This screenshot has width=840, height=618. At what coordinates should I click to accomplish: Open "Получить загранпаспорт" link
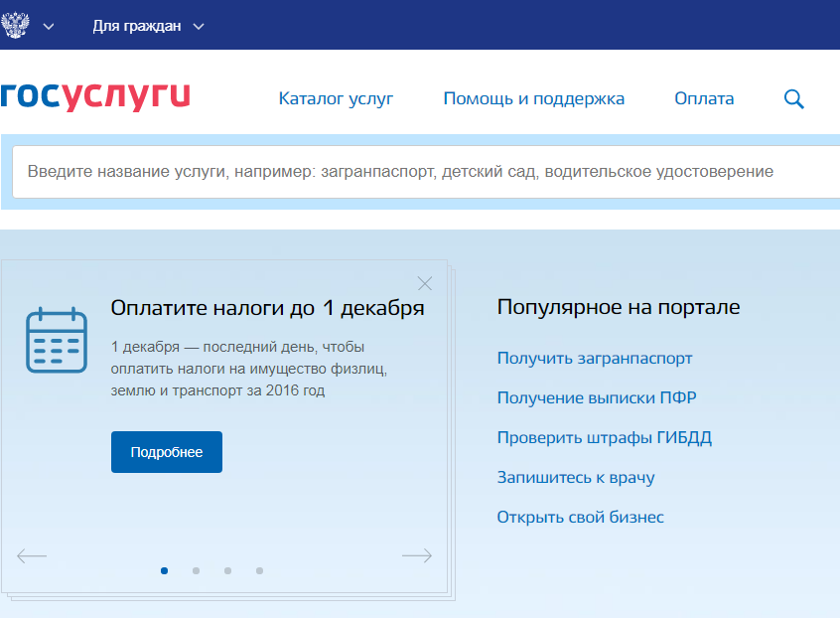(x=595, y=358)
